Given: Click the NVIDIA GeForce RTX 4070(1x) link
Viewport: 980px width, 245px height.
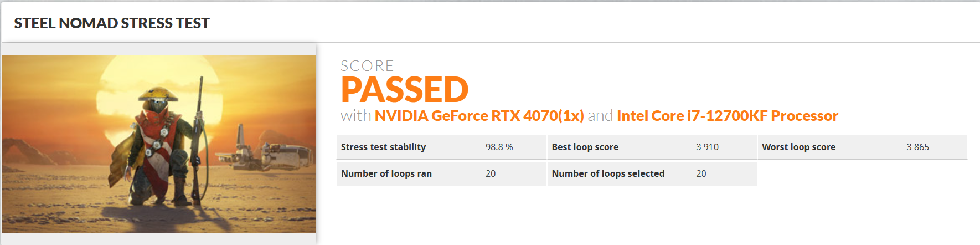Looking at the screenshot, I should click(x=479, y=116).
